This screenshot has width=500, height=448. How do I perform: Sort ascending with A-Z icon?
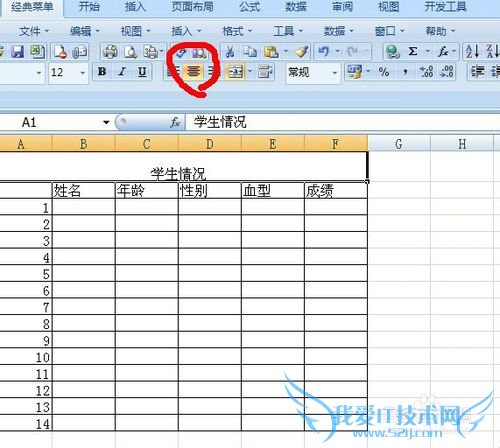[472, 52]
